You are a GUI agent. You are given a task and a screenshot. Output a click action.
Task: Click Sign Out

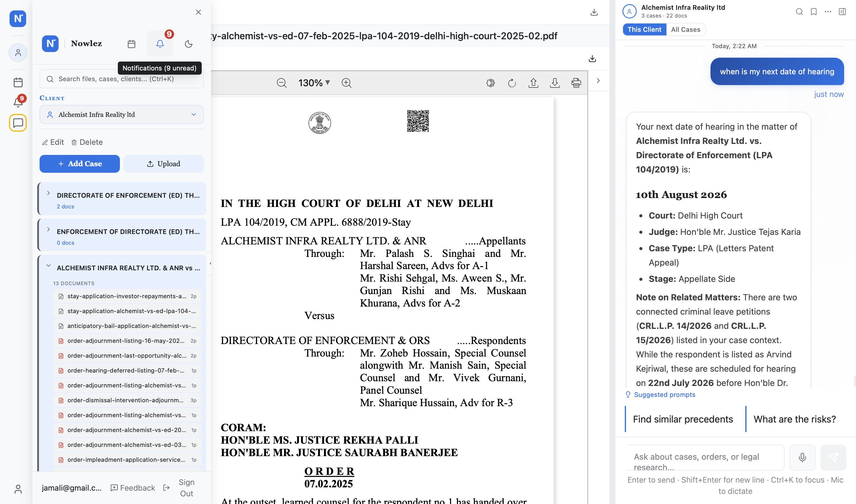click(x=179, y=488)
